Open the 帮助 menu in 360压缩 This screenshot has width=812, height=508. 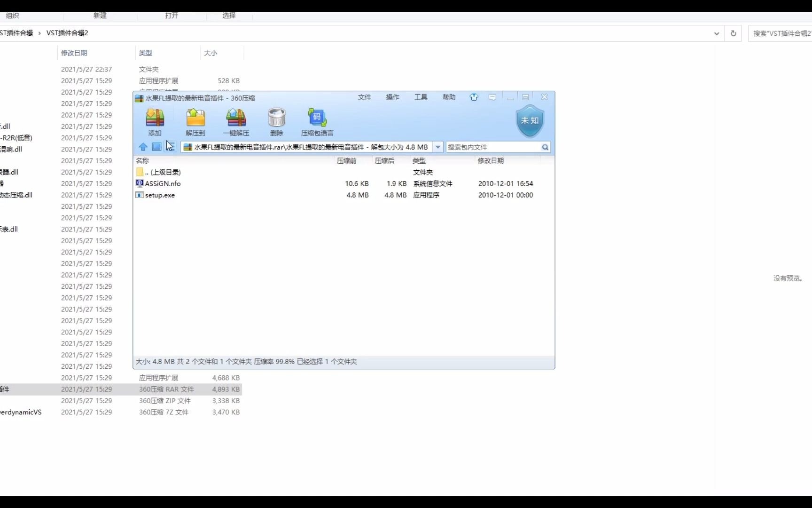pyautogui.click(x=449, y=97)
